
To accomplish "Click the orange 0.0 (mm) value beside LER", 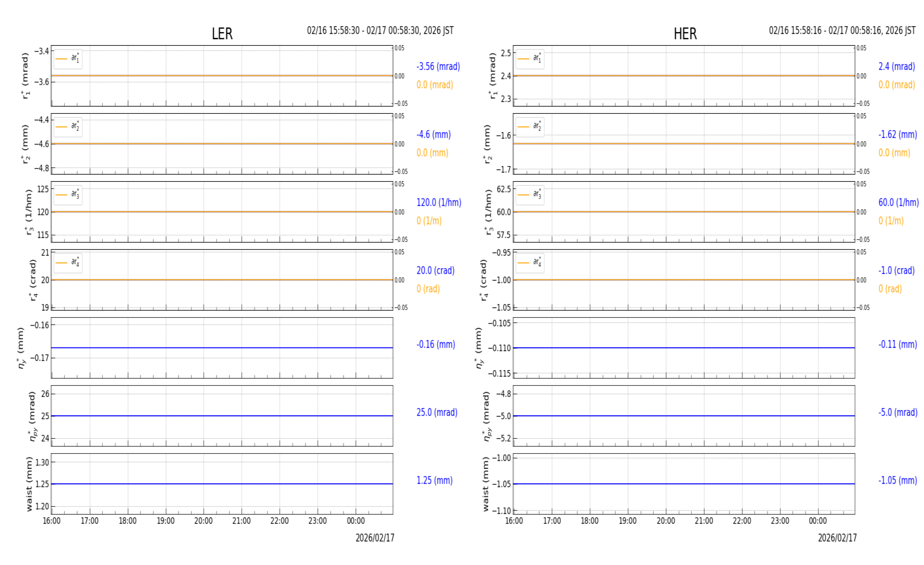I will 433,153.
